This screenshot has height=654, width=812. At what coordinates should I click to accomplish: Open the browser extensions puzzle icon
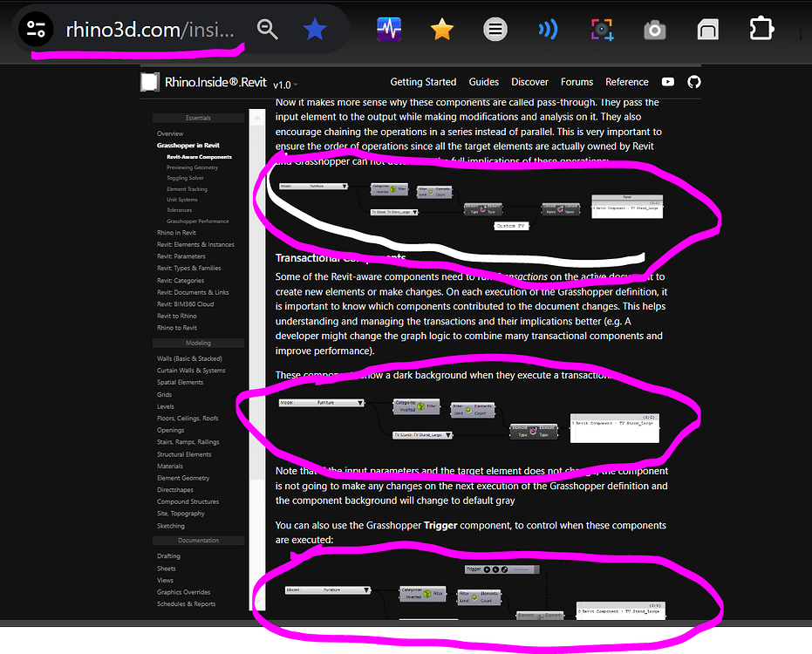(761, 28)
